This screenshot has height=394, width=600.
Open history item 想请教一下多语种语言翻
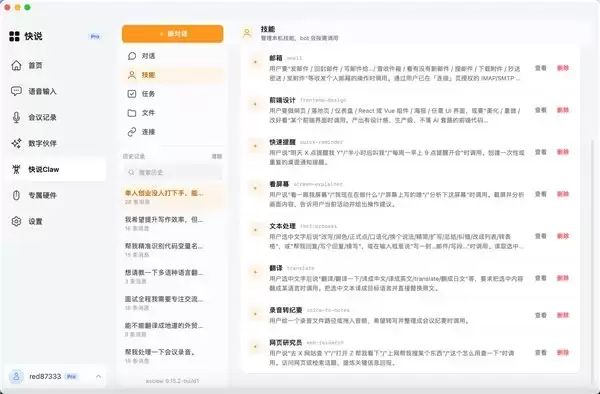point(173,277)
